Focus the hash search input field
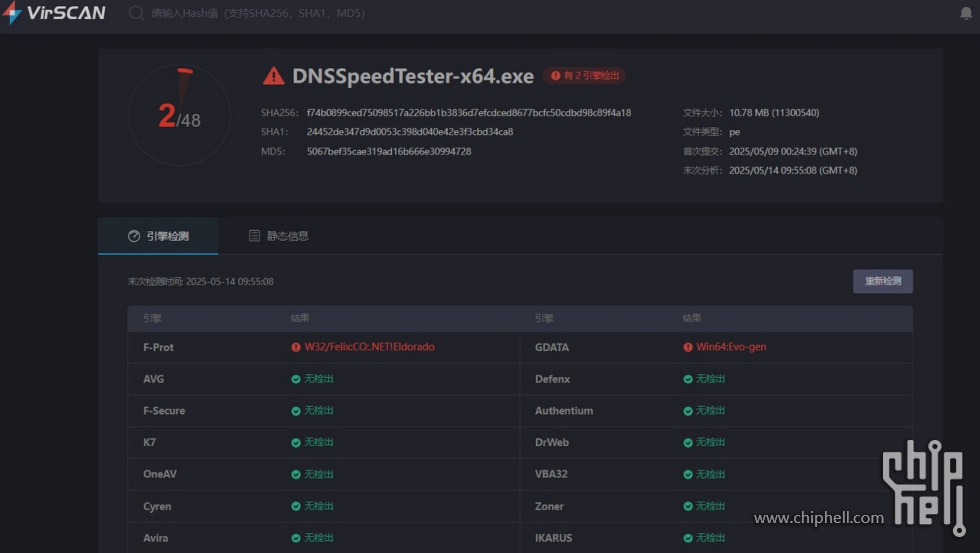 pyautogui.click(x=258, y=13)
